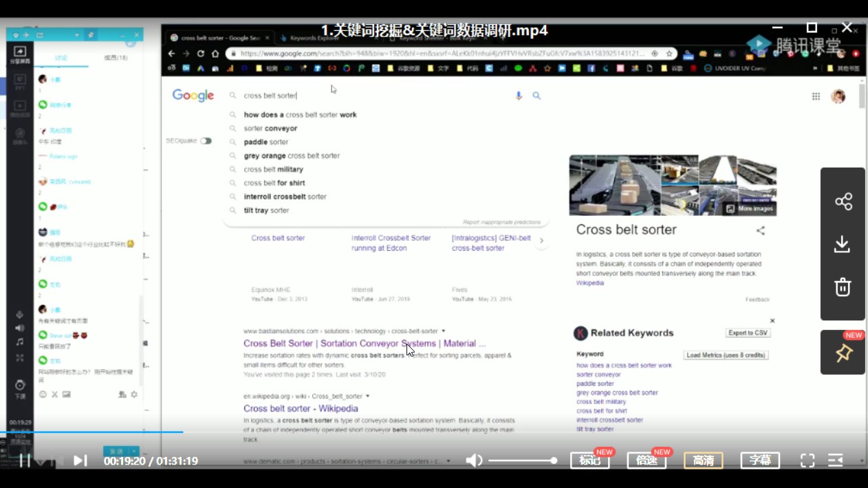The width and height of the screenshot is (868, 488).
Task: Skip to the next video
Action: 80,461
